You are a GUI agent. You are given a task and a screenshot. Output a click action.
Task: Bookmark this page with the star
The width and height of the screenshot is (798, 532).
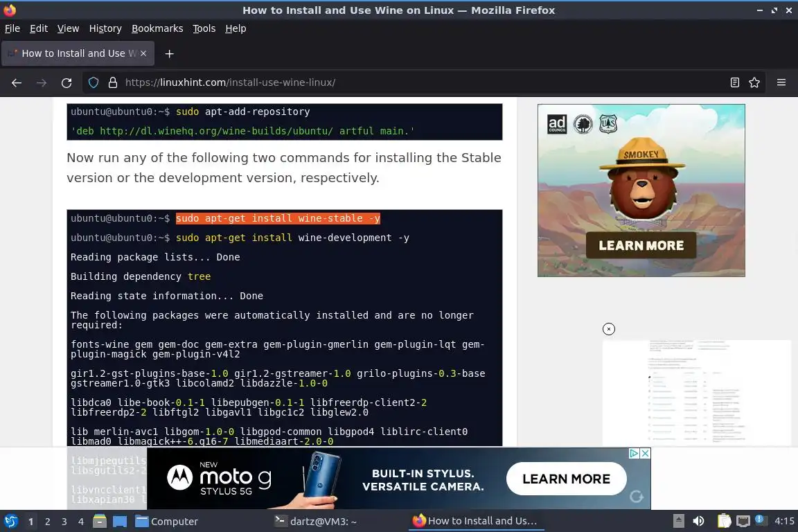[x=754, y=82]
